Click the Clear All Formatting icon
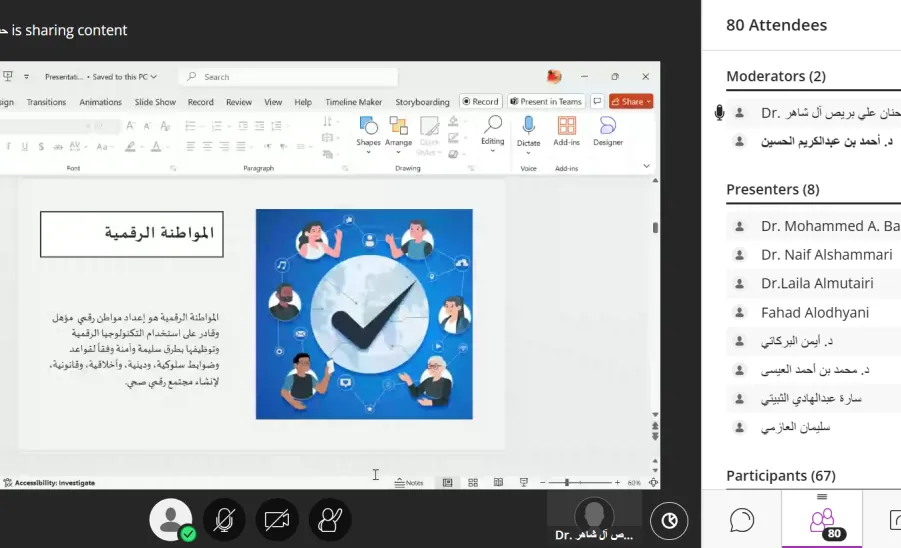The width and height of the screenshot is (901, 548). point(165,126)
